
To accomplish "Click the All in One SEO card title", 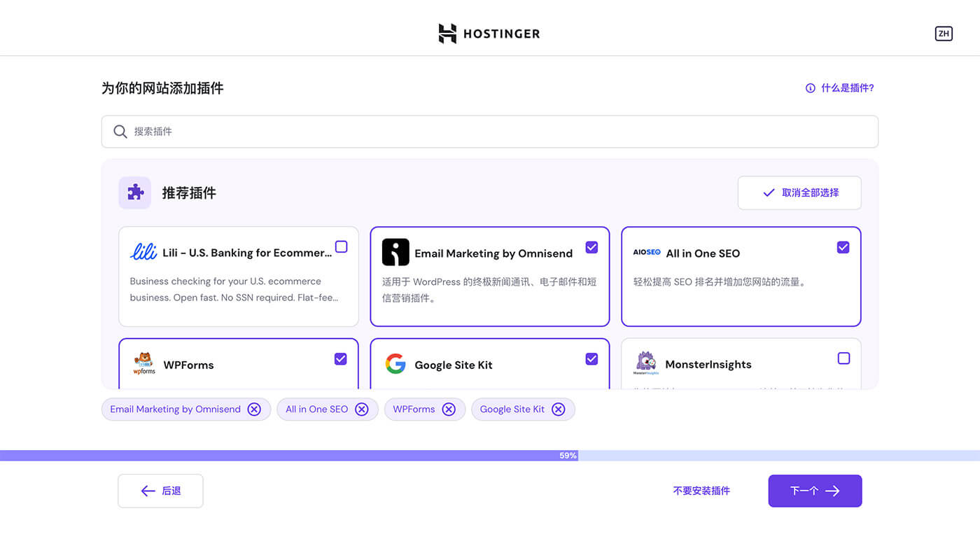I will [x=703, y=253].
